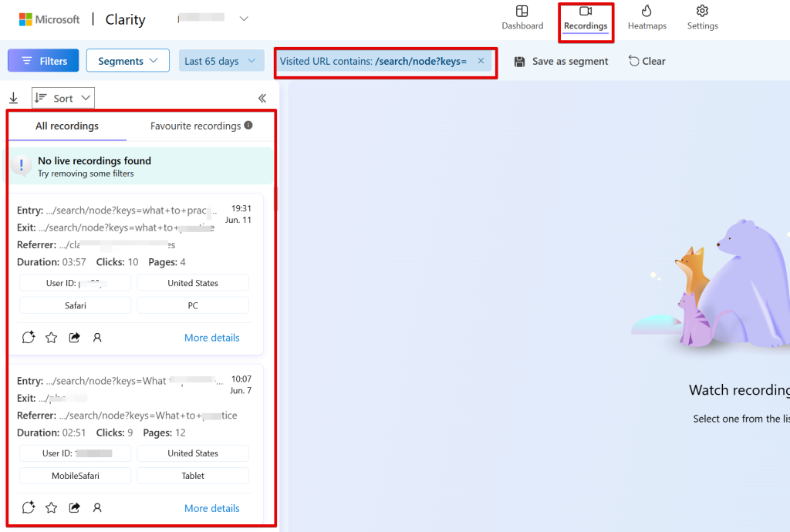Switch to Favourite recordings tab
790x532 pixels.
click(x=195, y=126)
